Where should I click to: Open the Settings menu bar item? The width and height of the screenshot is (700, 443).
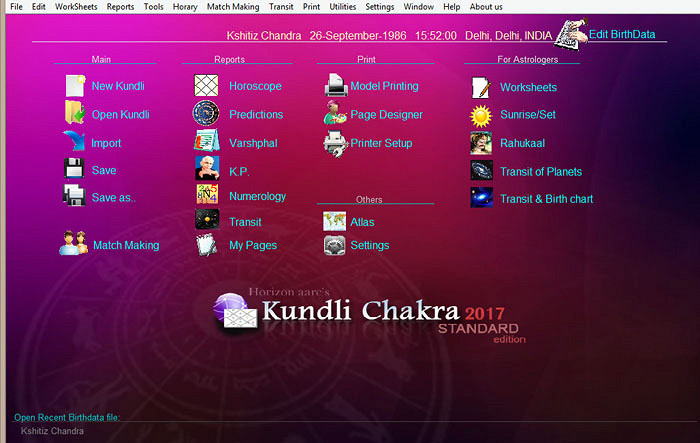(x=379, y=7)
